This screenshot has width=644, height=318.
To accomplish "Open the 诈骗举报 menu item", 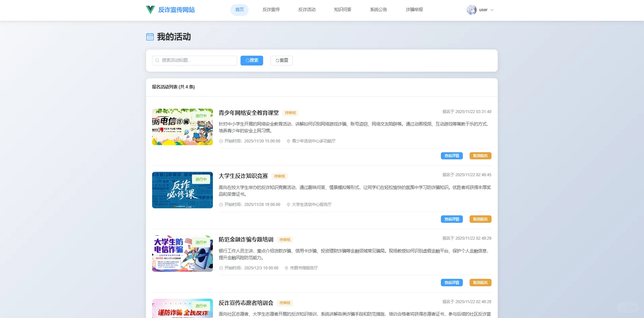I will coord(414,10).
